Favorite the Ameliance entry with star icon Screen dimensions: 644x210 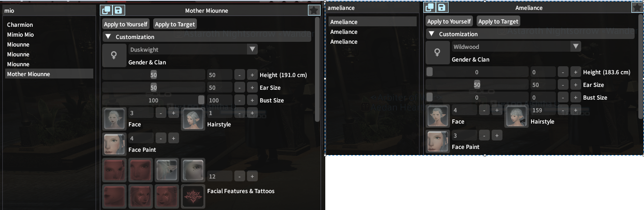tap(637, 8)
